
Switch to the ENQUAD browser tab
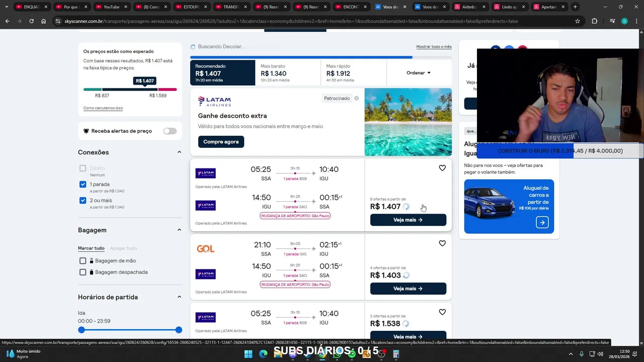click(31, 7)
